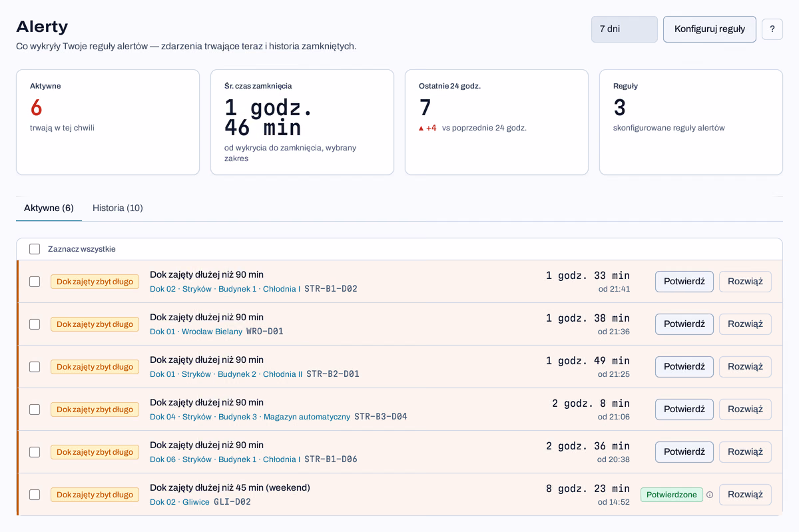Click the 2 godz. 36 min duration

tap(588, 446)
